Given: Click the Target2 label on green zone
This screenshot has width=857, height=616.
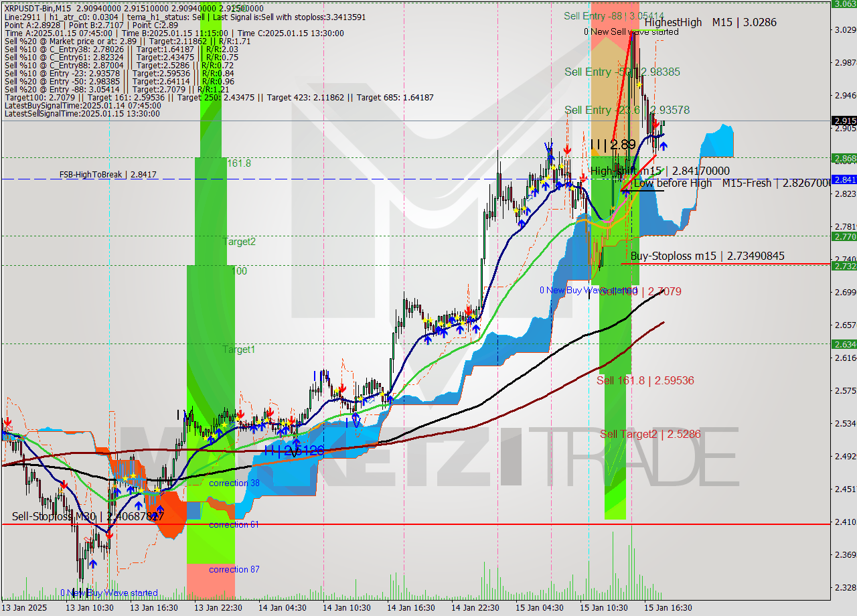Looking at the screenshot, I should point(239,242).
